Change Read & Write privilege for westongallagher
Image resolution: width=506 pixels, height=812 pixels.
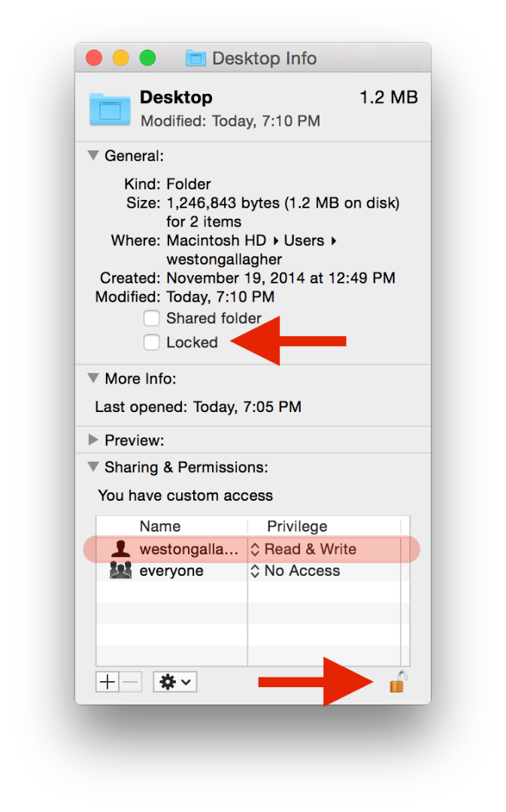pos(304,549)
